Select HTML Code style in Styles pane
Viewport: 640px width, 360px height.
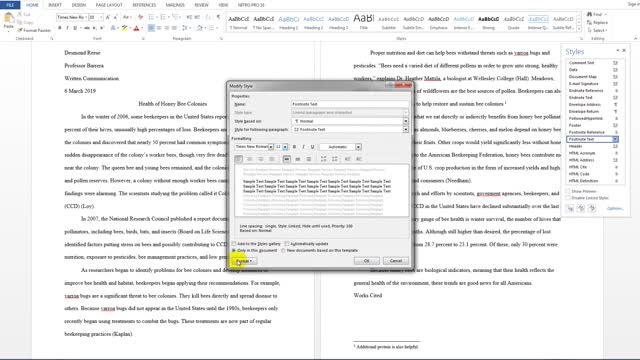[593, 174]
